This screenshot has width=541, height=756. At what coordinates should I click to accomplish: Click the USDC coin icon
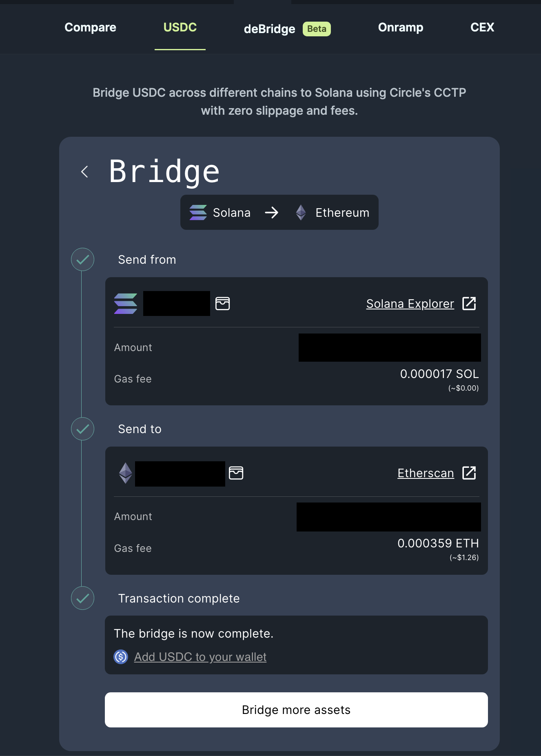(121, 657)
